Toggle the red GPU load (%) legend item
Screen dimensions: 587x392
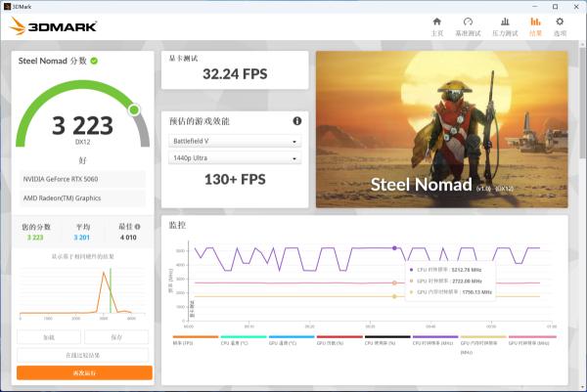pyautogui.click(x=339, y=340)
